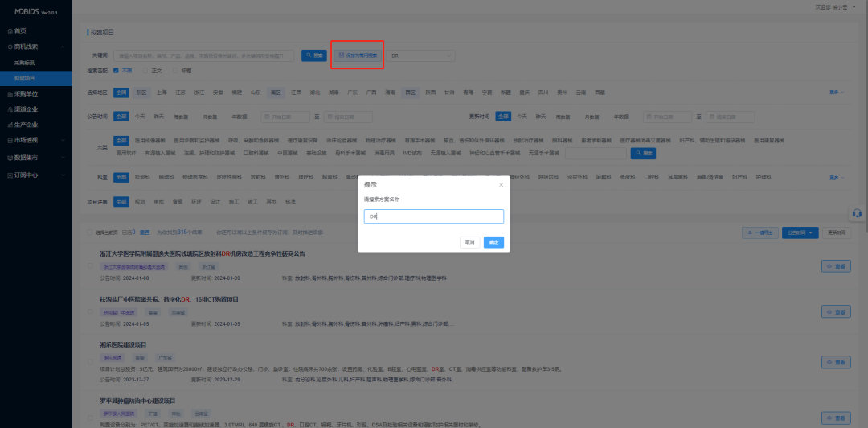Viewport: 868px width, 428px height.
Task: Click 浙江省 tag on first project
Action: pyautogui.click(x=207, y=266)
